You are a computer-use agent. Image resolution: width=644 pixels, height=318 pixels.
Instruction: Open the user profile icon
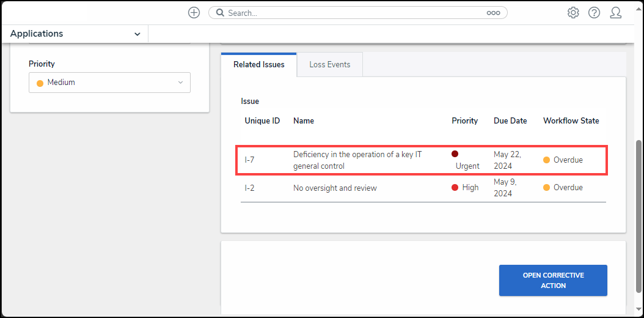coord(616,13)
